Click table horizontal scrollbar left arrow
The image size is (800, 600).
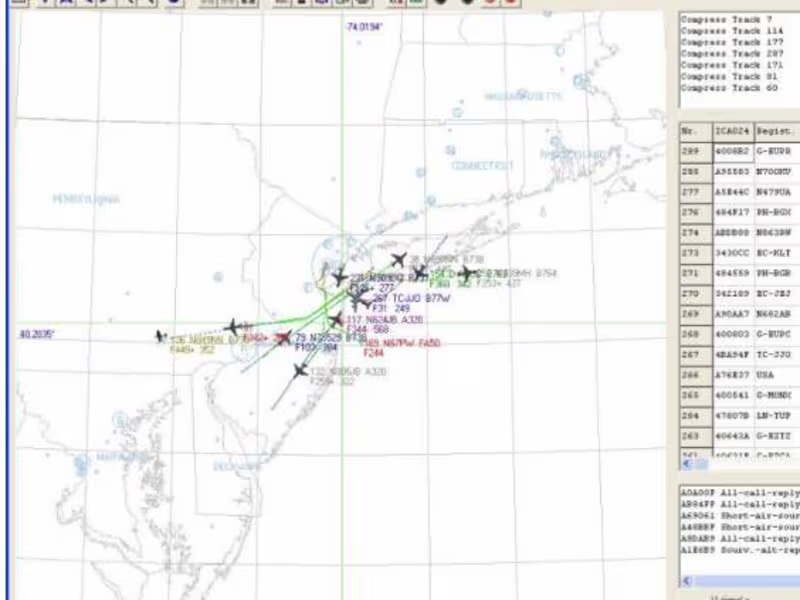pyautogui.click(x=687, y=464)
